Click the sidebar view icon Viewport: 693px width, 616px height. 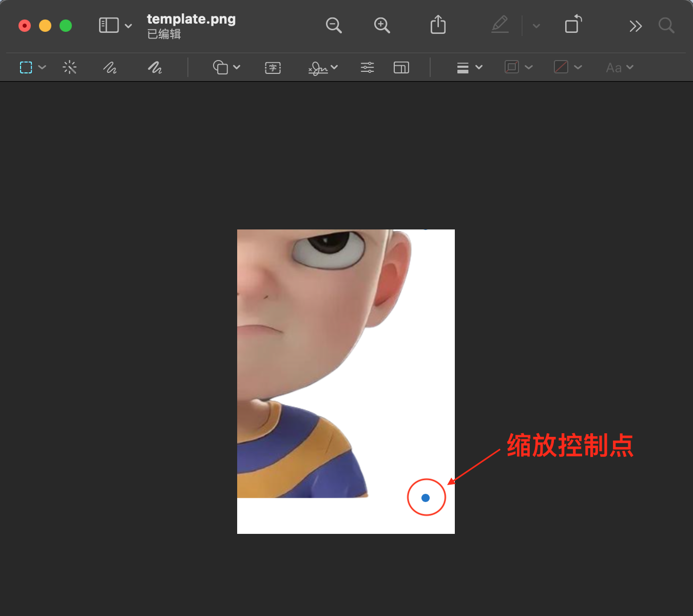(109, 25)
